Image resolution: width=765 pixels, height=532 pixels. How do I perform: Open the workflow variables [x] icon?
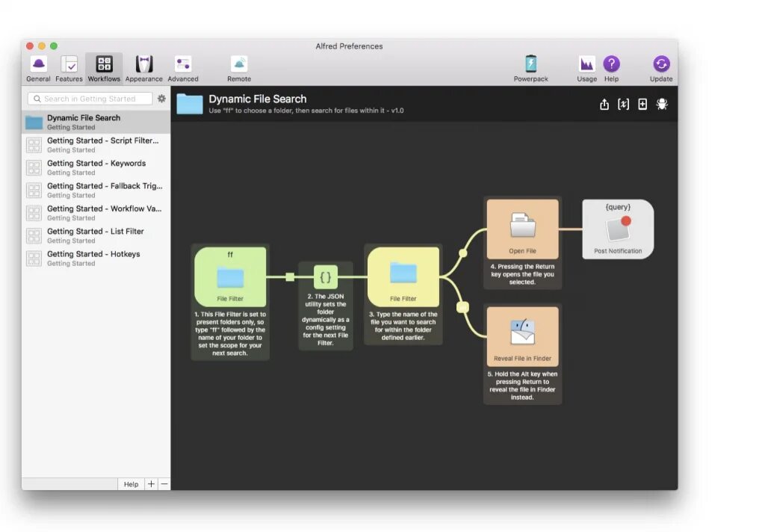(x=623, y=104)
